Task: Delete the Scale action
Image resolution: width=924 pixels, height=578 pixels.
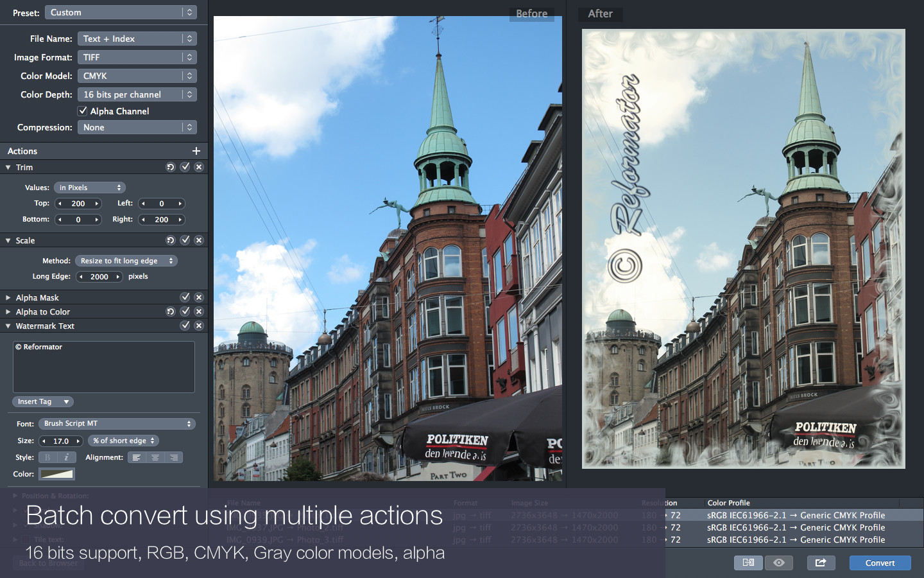Action: pos(199,240)
